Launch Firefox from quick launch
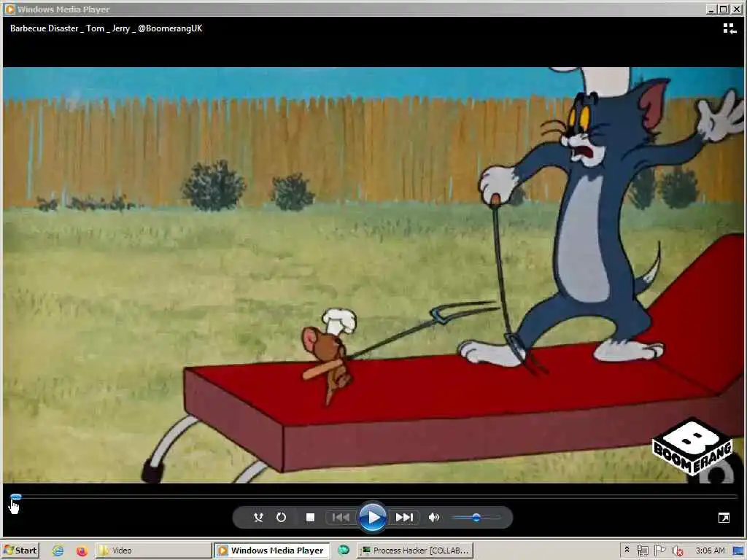This screenshot has width=747, height=560. (x=82, y=551)
